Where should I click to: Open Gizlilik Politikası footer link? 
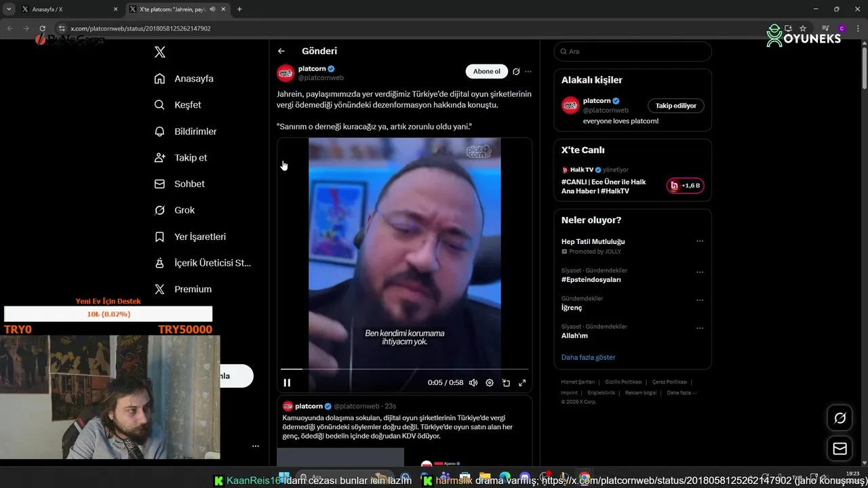coord(623,382)
